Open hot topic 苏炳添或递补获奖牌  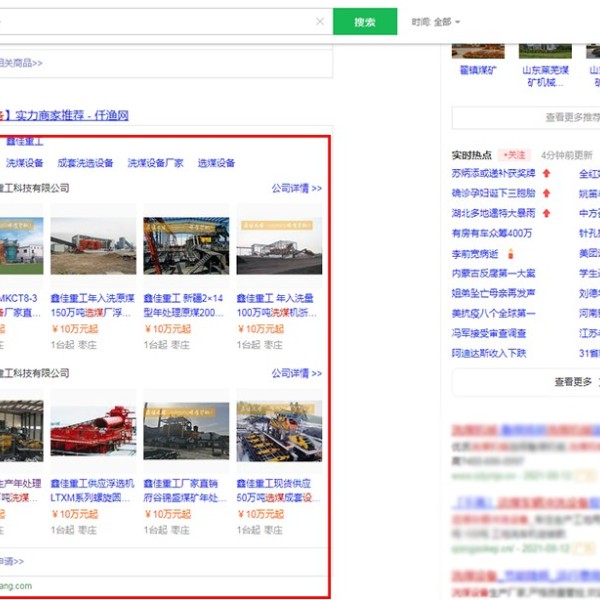(493, 173)
